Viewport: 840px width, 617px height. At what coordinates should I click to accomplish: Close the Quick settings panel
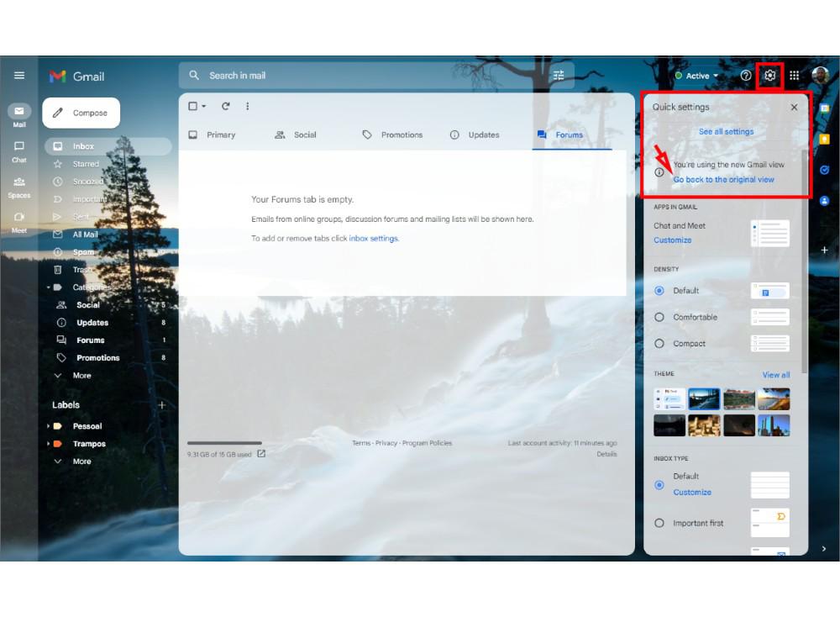click(x=794, y=108)
